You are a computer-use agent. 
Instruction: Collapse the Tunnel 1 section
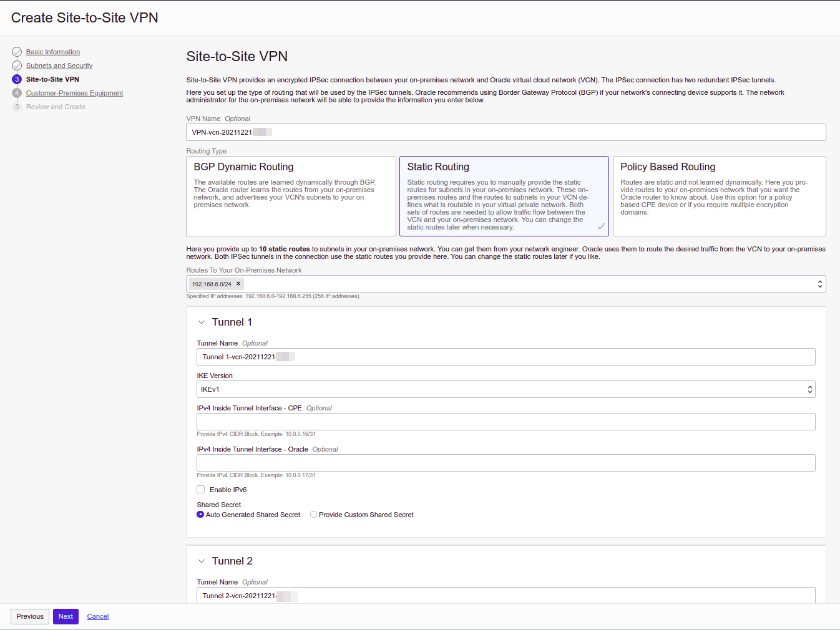click(202, 322)
